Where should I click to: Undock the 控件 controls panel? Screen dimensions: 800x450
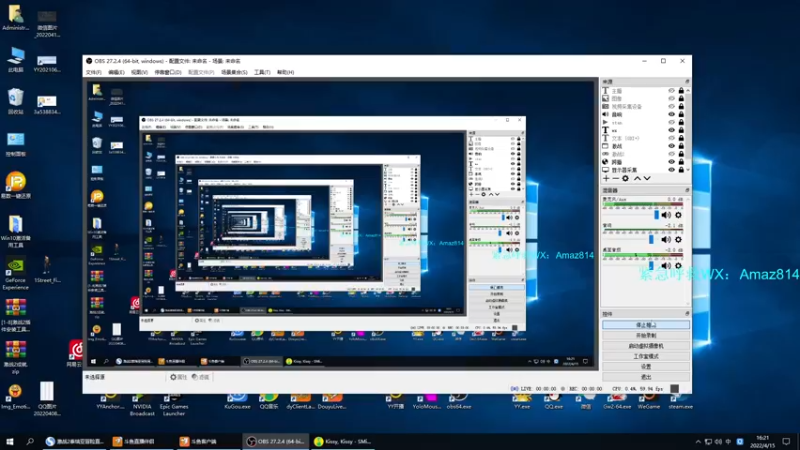(687, 314)
